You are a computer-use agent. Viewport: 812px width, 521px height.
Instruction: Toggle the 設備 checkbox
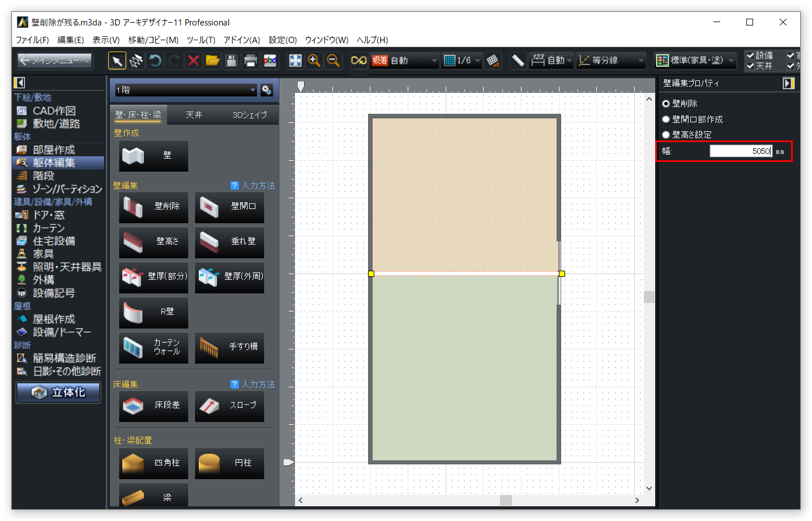(x=750, y=55)
